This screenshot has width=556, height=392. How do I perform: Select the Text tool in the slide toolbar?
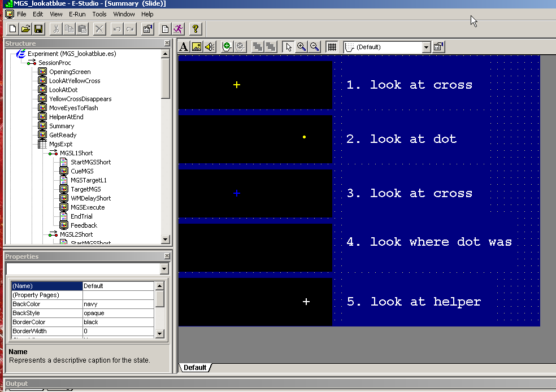point(184,47)
